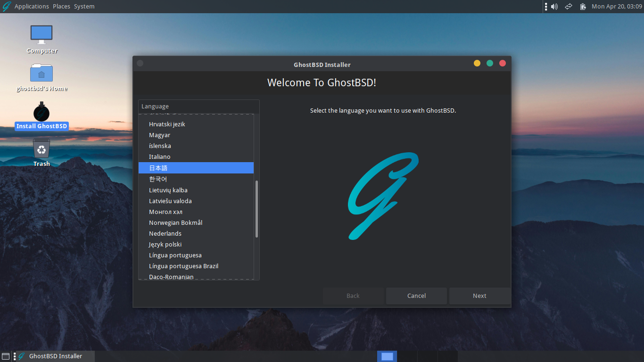This screenshot has height=362, width=644.
Task: Click the battery status icon in the tray
Action: (583, 6)
